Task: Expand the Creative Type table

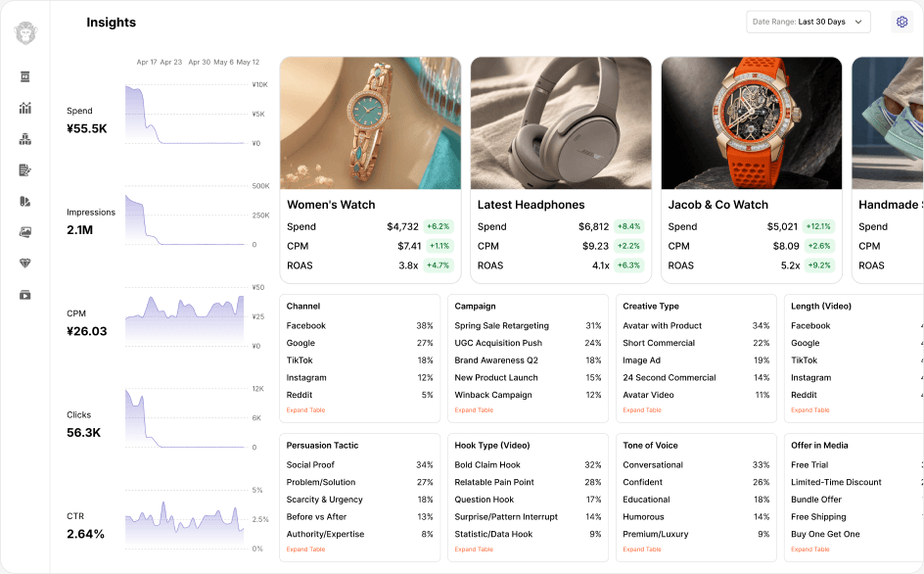Action: (x=642, y=410)
